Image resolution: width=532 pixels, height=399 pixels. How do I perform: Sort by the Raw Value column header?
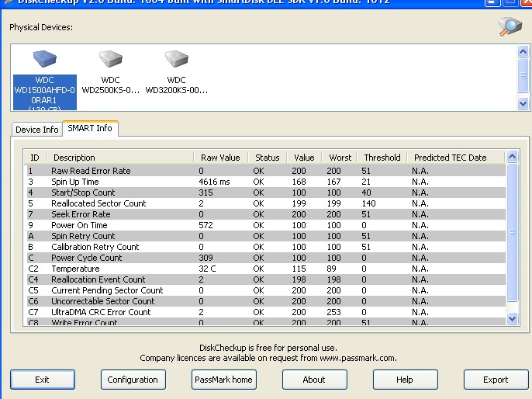(220, 158)
